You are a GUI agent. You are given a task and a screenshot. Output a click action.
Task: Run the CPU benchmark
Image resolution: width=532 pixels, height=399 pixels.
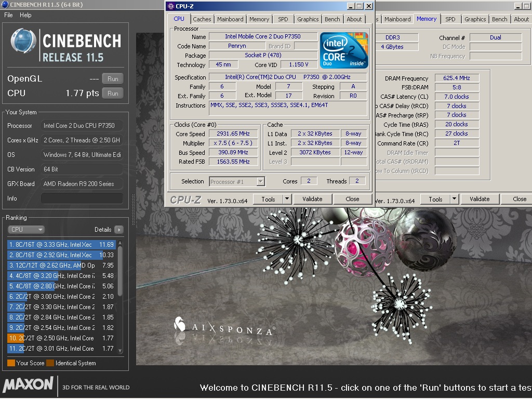[113, 94]
